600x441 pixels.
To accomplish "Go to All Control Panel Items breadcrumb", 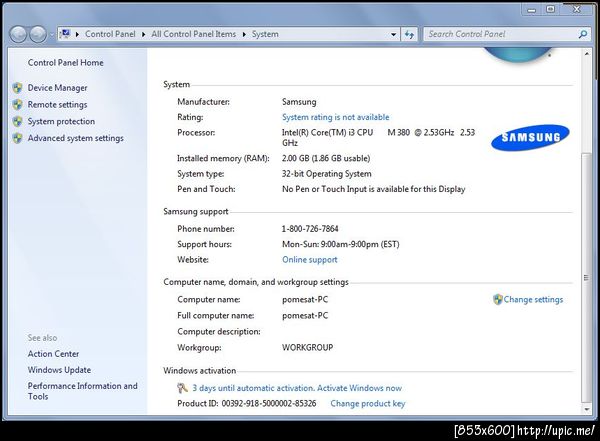I will point(194,34).
